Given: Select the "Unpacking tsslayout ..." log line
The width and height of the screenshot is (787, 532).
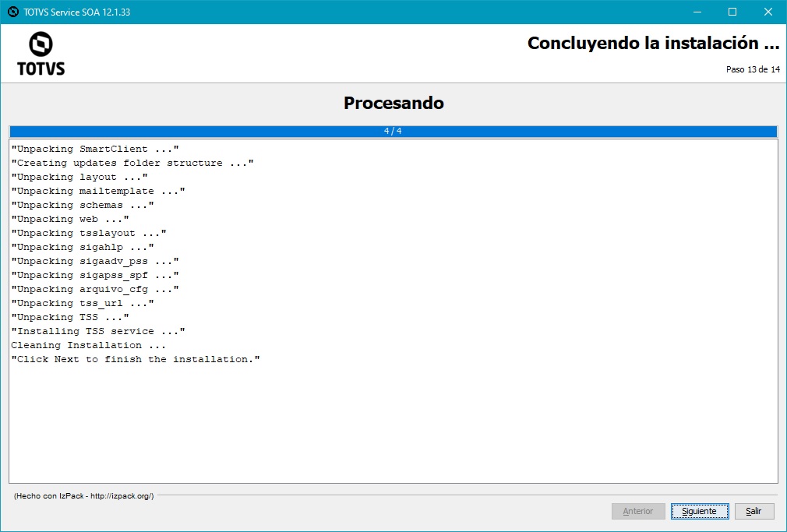Looking at the screenshot, I should [89, 234].
